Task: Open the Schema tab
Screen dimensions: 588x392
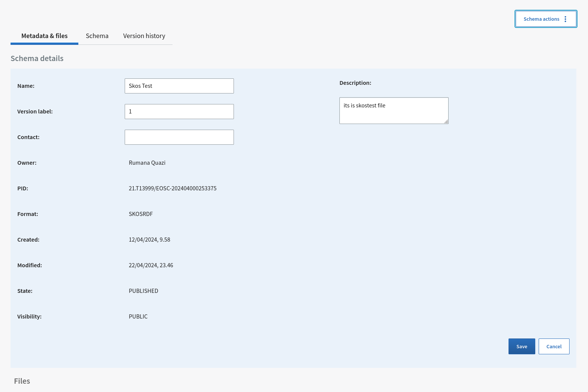Action: click(97, 36)
